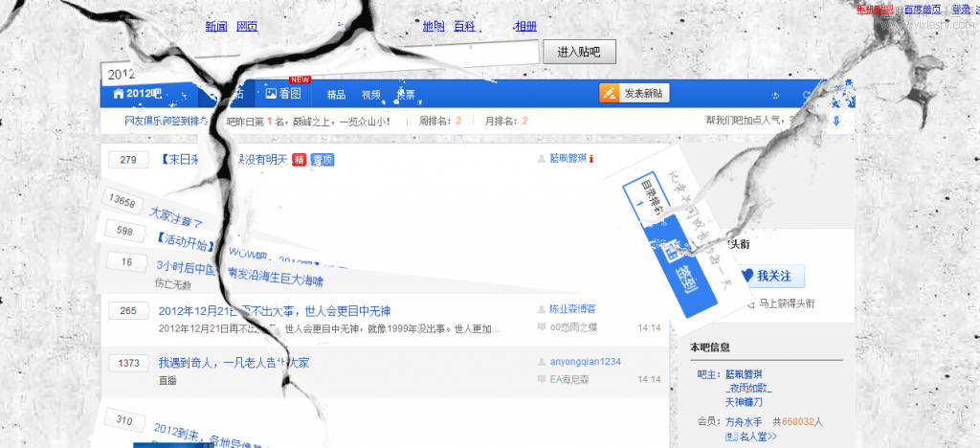Click the 直播 summary text

[167, 380]
